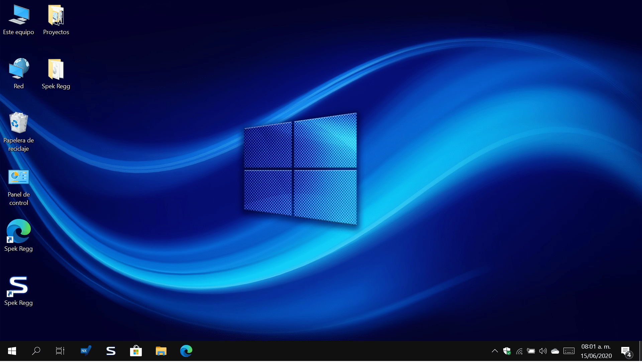Click the taskbar search magnifier
The height and width of the screenshot is (364, 642).
point(36,351)
